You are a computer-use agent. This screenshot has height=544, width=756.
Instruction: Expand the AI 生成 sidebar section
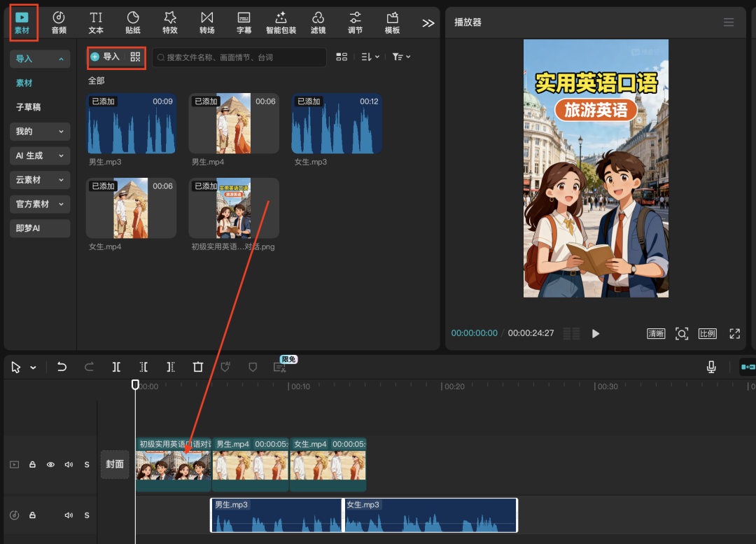pyautogui.click(x=40, y=155)
